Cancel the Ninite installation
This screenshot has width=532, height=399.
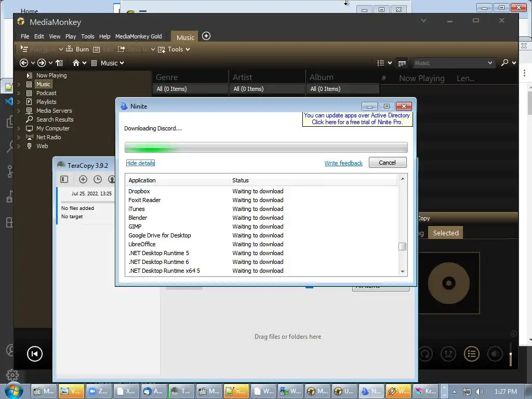pos(388,163)
